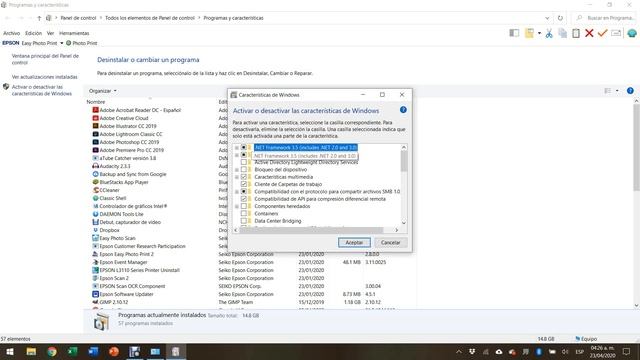
Task: Uncheck Compatibilidad de API para compresión diferencial checkbox
Action: pyautogui.click(x=244, y=199)
